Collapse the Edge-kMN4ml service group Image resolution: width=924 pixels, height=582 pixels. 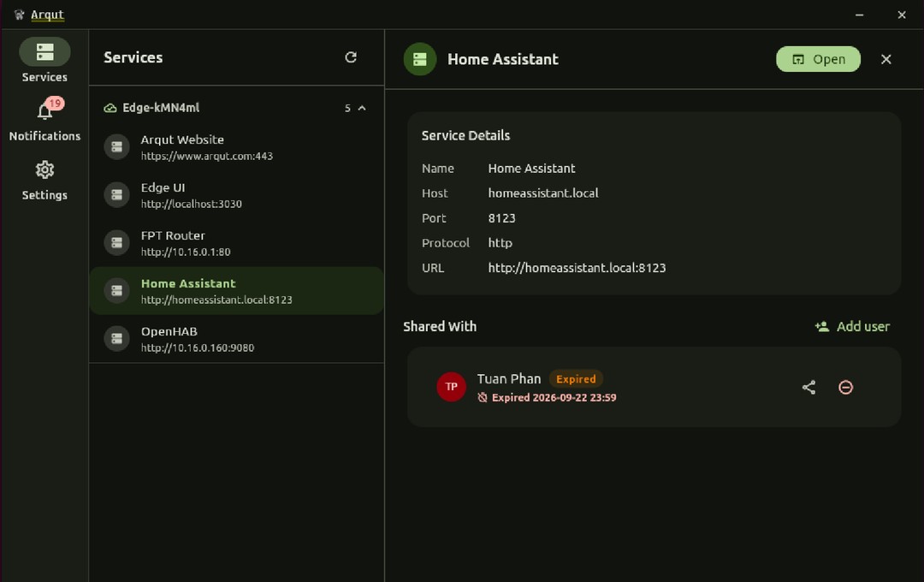click(x=362, y=108)
